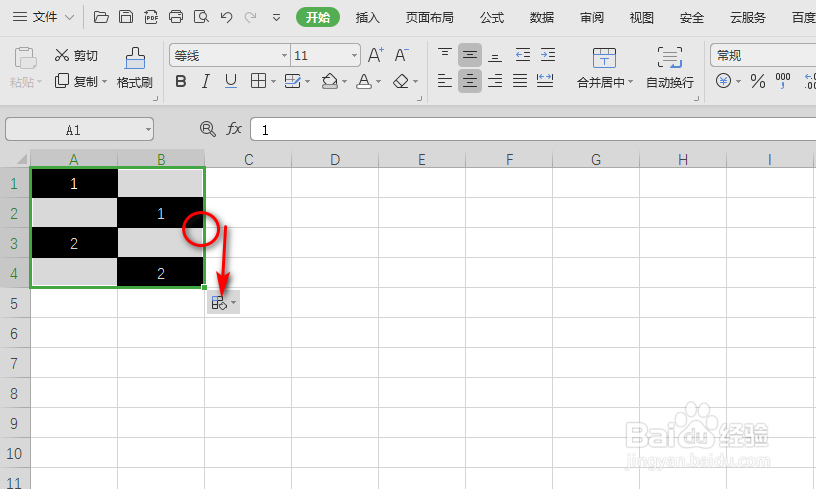Apply font color A
This screenshot has width=816, height=489.
pyautogui.click(x=364, y=81)
